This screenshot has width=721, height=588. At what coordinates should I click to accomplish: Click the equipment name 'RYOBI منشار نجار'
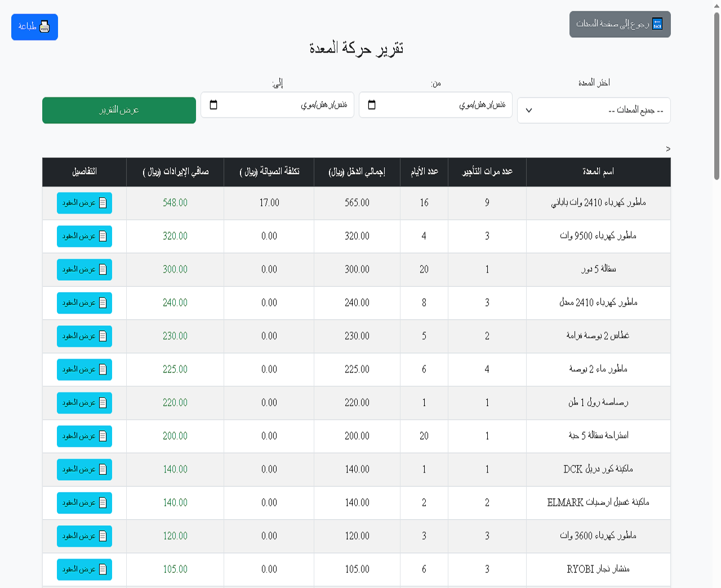pyautogui.click(x=598, y=569)
